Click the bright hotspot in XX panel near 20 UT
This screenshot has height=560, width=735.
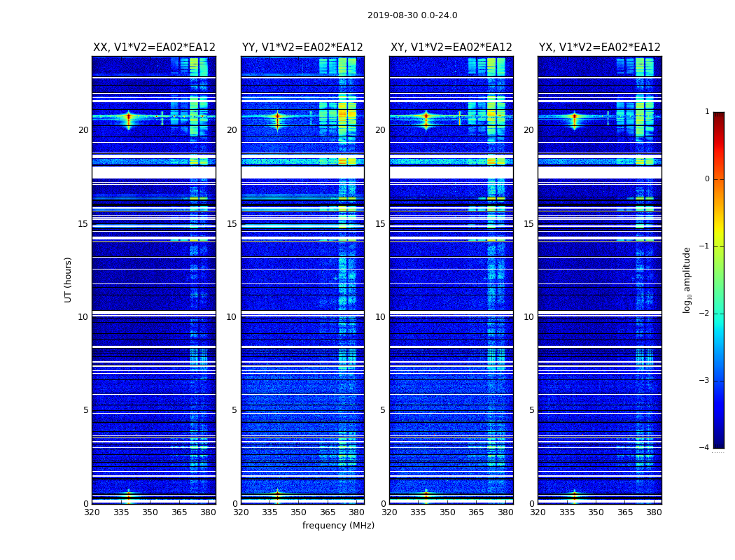pos(128,117)
